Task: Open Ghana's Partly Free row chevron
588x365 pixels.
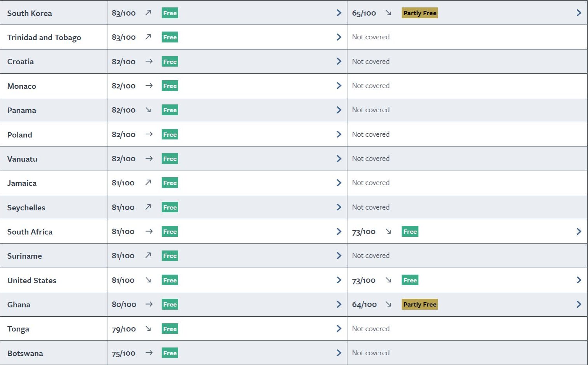Action: click(x=579, y=304)
